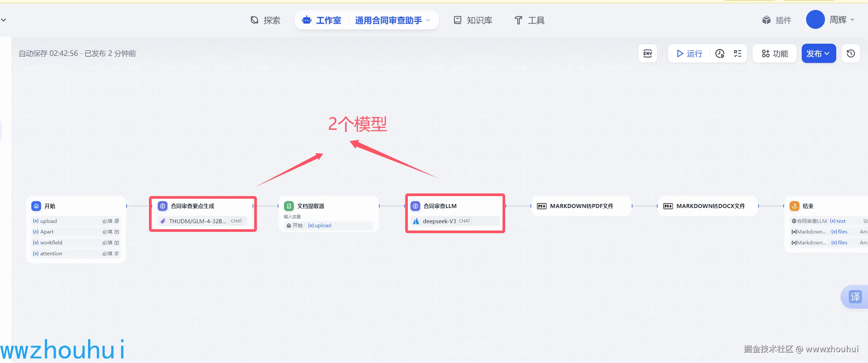Image resolution: width=868 pixels, height=363 pixels.
Task: Click the checklist icon beside run history
Action: pyautogui.click(x=738, y=54)
